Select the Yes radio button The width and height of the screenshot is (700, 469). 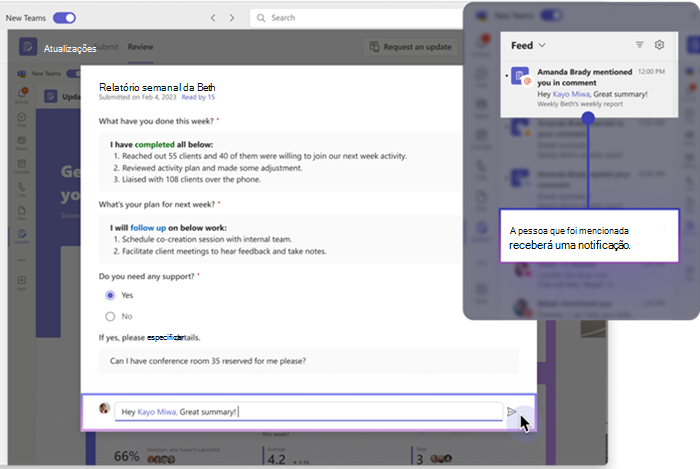tap(110, 295)
